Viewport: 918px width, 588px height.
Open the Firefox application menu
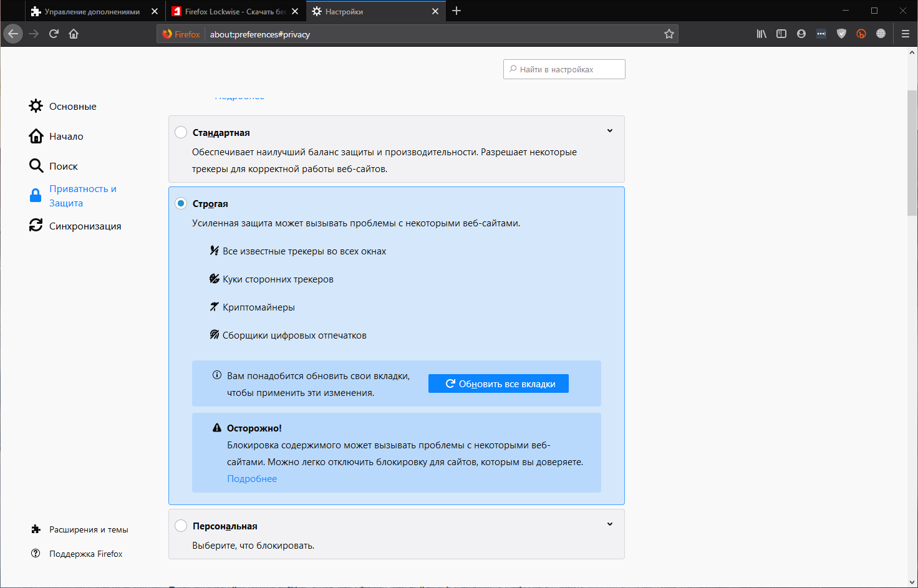tap(906, 34)
